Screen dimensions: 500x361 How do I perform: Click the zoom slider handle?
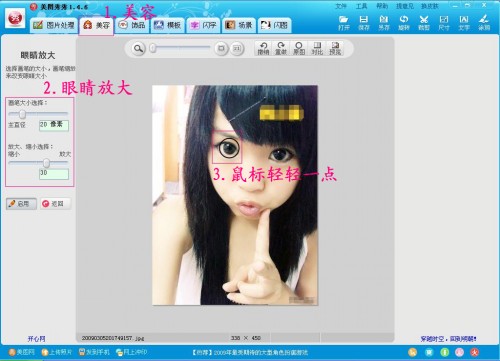153,48
